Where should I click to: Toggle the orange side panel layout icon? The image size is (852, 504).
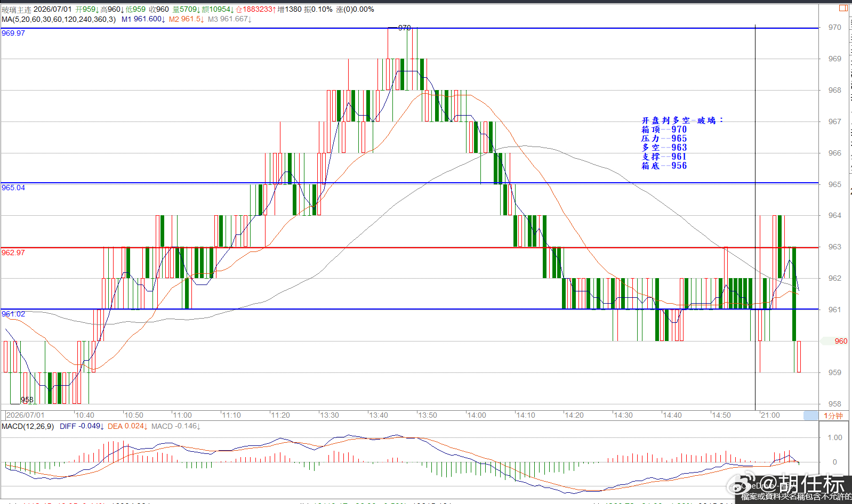point(843,7)
